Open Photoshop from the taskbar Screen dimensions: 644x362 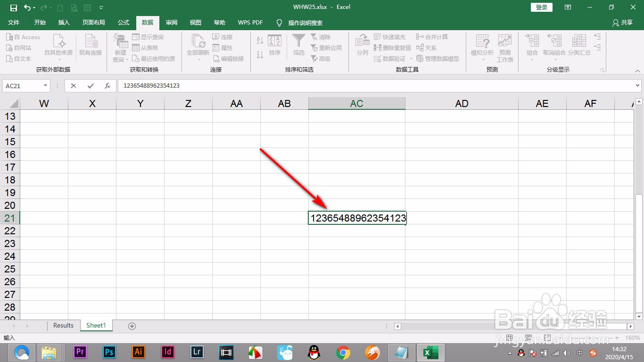109,353
